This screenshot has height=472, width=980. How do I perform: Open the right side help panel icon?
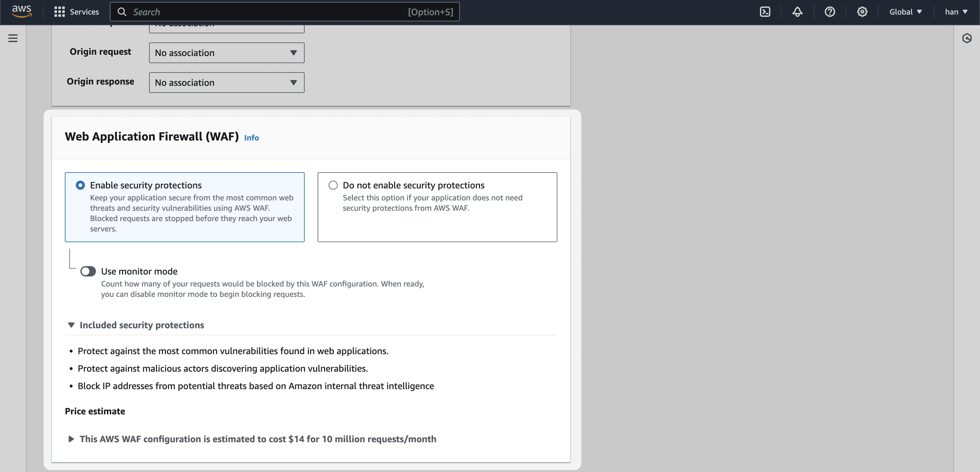click(967, 38)
